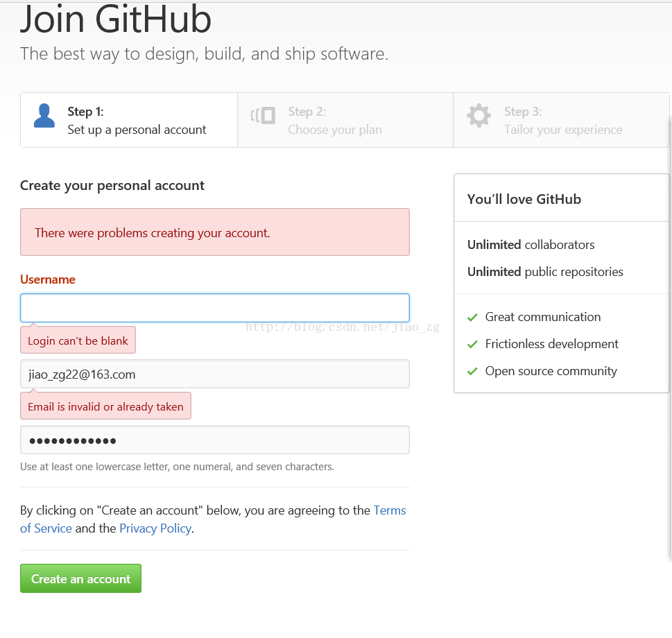Click the 'Login can't be blank' error message
The image size is (672, 638).
pyautogui.click(x=78, y=340)
